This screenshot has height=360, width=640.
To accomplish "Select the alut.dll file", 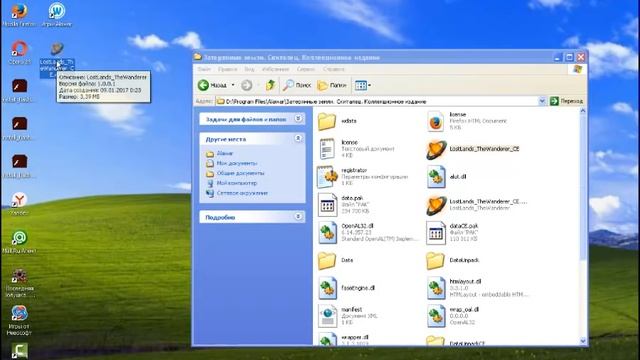I will coord(447,177).
